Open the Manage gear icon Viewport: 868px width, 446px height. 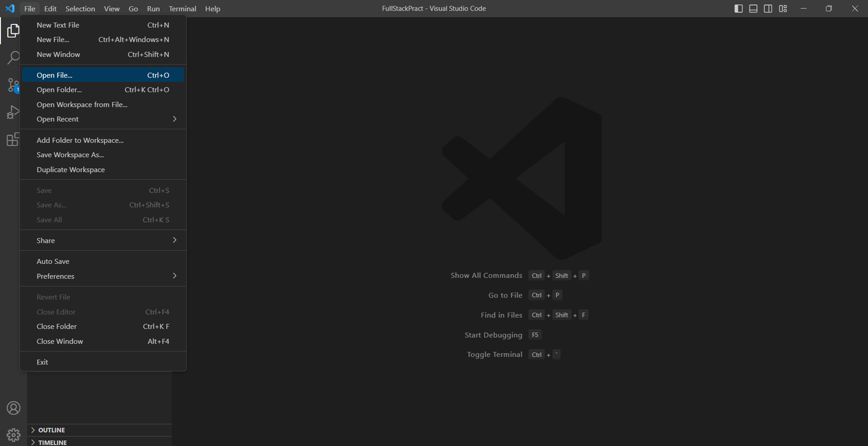pyautogui.click(x=13, y=435)
